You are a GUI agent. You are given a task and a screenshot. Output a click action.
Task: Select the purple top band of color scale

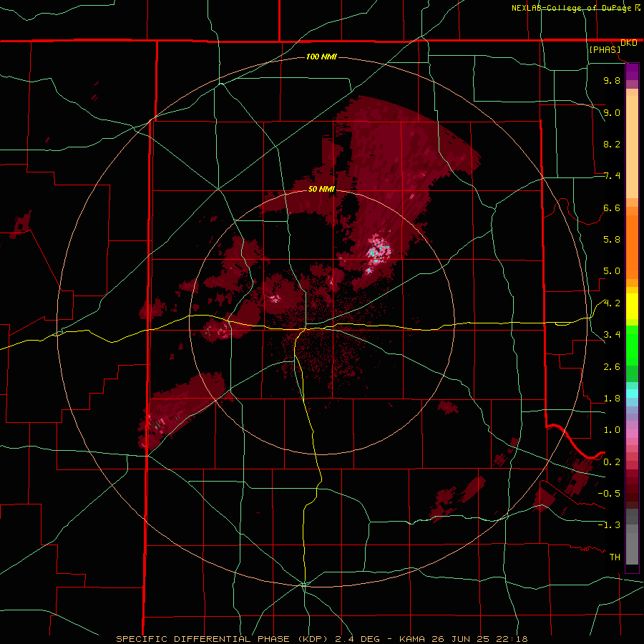click(632, 72)
